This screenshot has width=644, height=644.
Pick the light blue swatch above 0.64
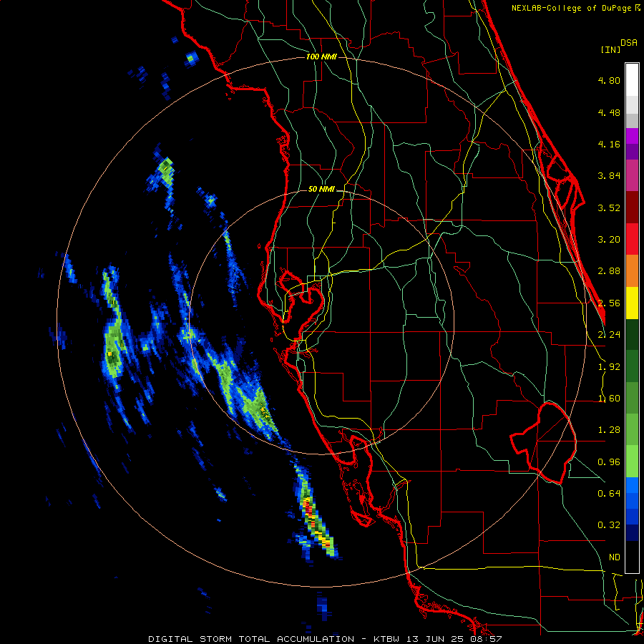click(632, 485)
